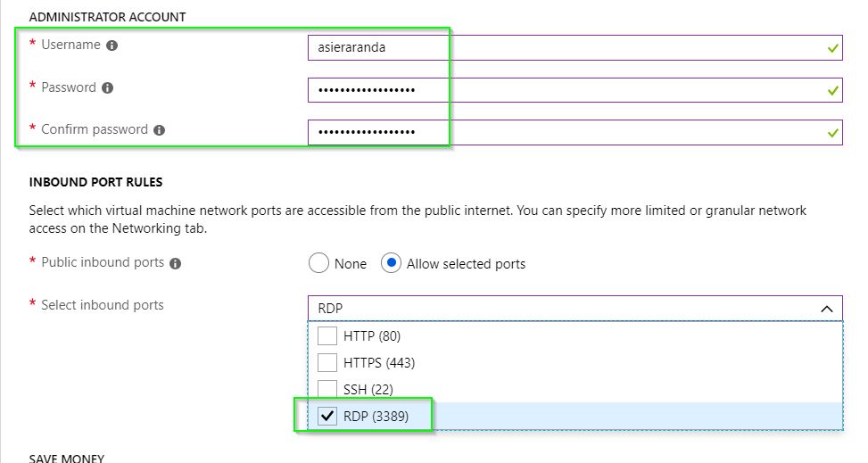Screen dimensions: 868x463
Task: Open Public inbound ports info icon
Action: point(176,264)
